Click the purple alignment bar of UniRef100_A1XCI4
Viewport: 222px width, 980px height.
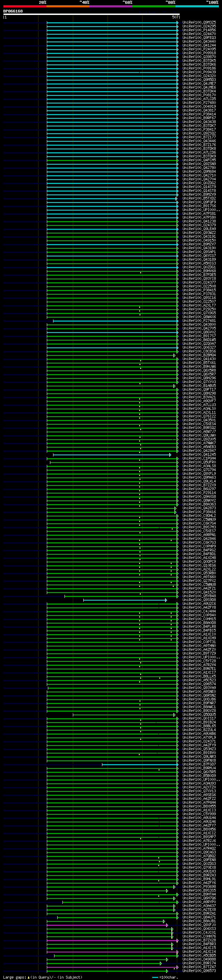point(112,951)
